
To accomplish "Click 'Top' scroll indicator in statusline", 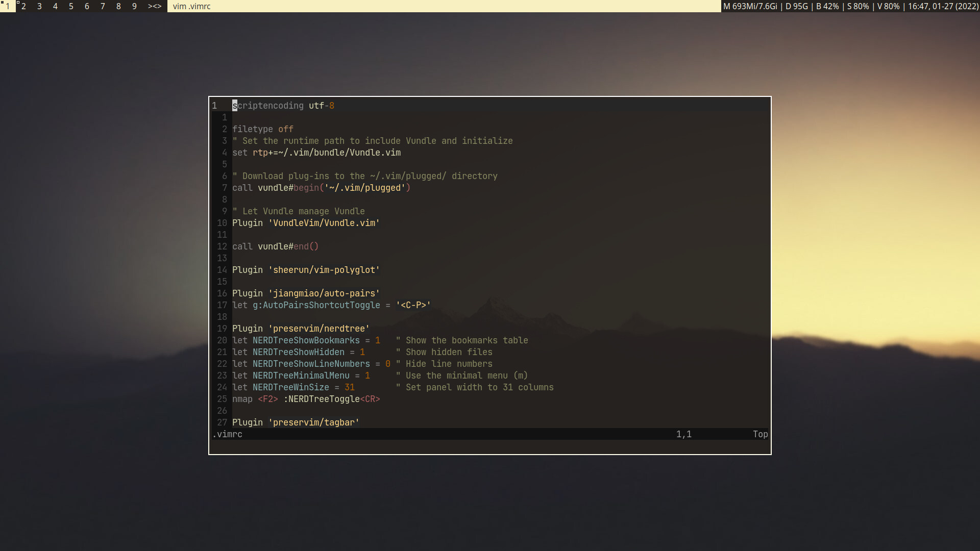I will [761, 434].
